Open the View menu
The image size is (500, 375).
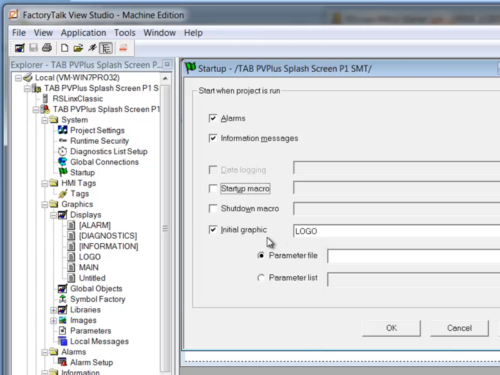(x=43, y=33)
